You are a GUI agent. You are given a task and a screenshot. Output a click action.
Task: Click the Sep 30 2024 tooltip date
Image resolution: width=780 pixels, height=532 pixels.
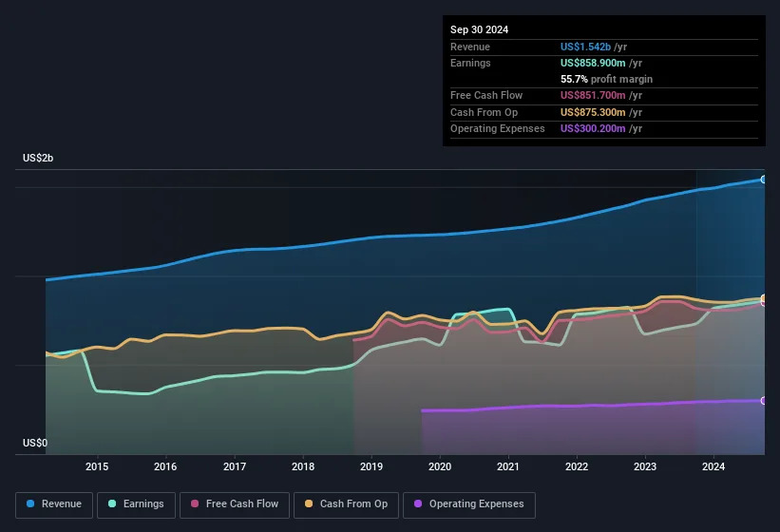tap(479, 29)
